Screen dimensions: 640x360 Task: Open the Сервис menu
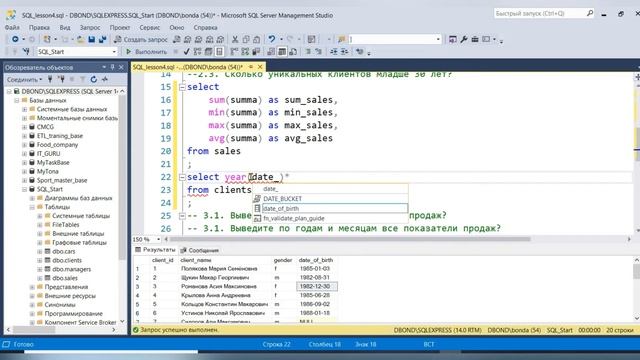pos(149,27)
